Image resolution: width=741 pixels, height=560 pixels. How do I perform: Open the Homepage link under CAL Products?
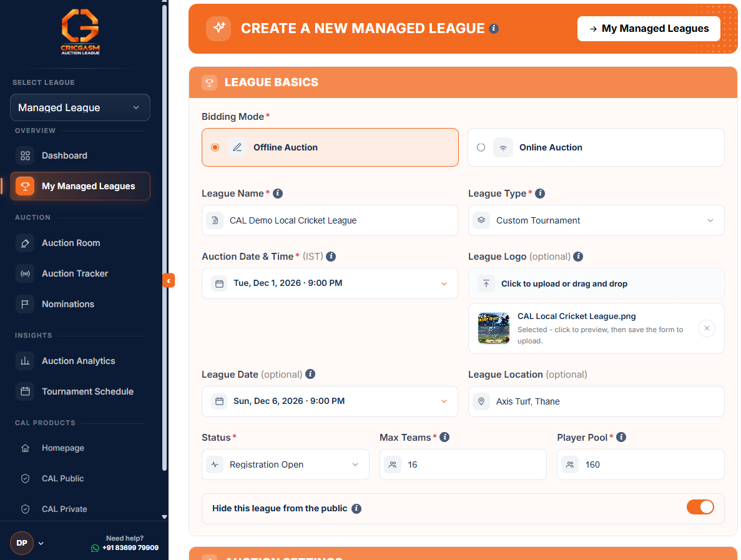point(79,448)
